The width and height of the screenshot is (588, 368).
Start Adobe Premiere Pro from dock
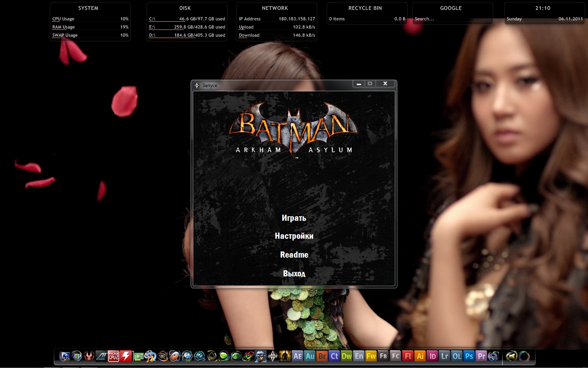(481, 356)
